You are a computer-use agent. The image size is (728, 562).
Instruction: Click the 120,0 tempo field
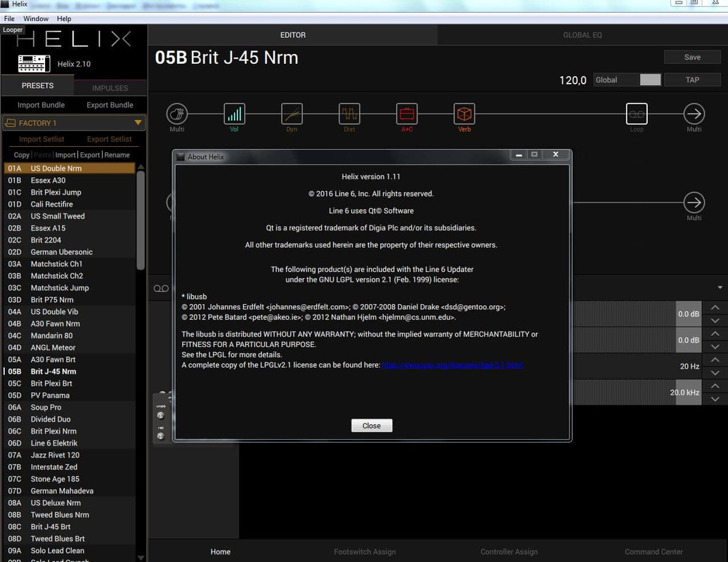pyautogui.click(x=573, y=80)
